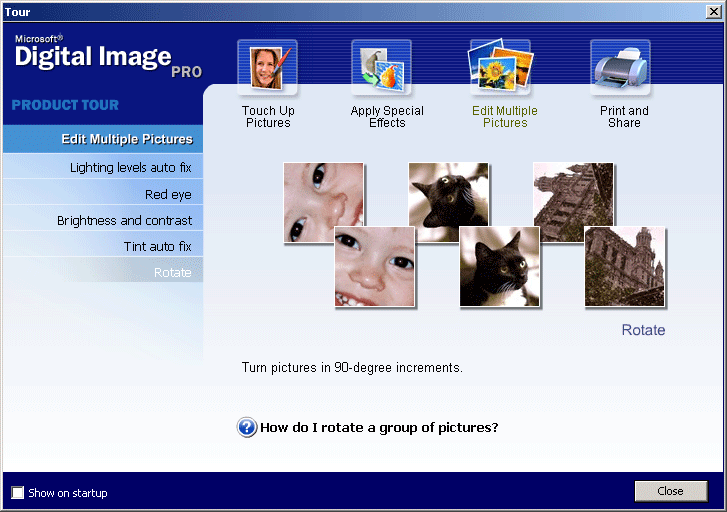Click the Microsoft Digital Image PRO logo
The height and width of the screenshot is (512, 727).
coord(108,56)
